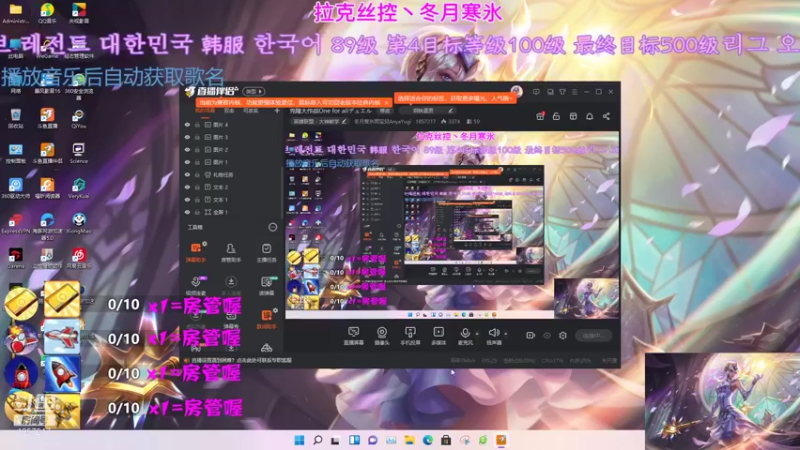
Task: Open the speaker dropdown arrow
Action: [x=506, y=334]
